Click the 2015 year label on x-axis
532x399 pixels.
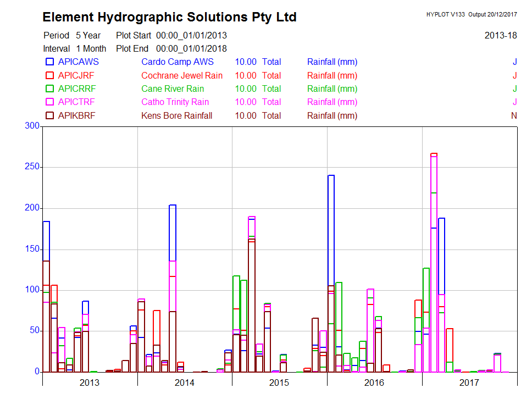point(279,383)
